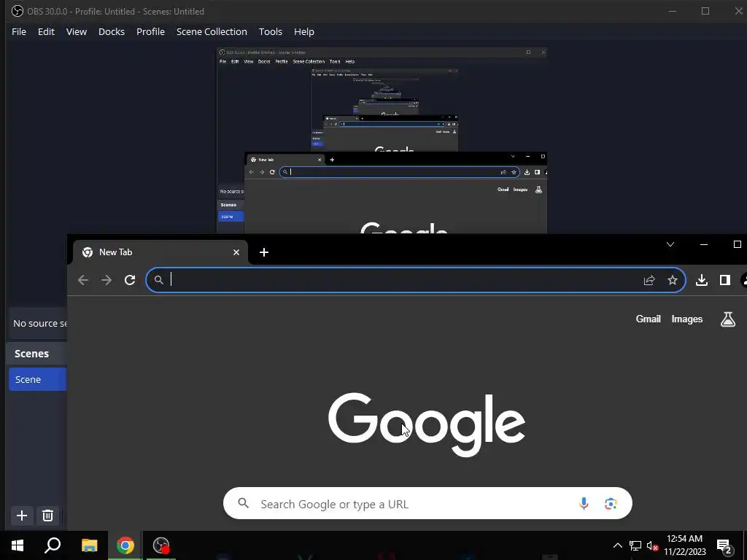This screenshot has width=747, height=560.
Task: Open Chrome downloads icon
Action: pyautogui.click(x=702, y=280)
